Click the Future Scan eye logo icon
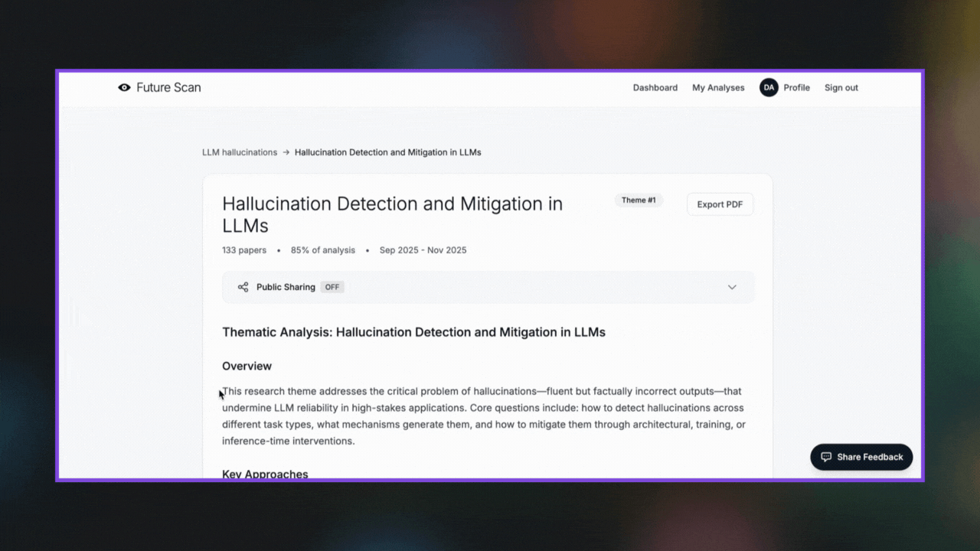This screenshot has width=980, height=551. 124,88
